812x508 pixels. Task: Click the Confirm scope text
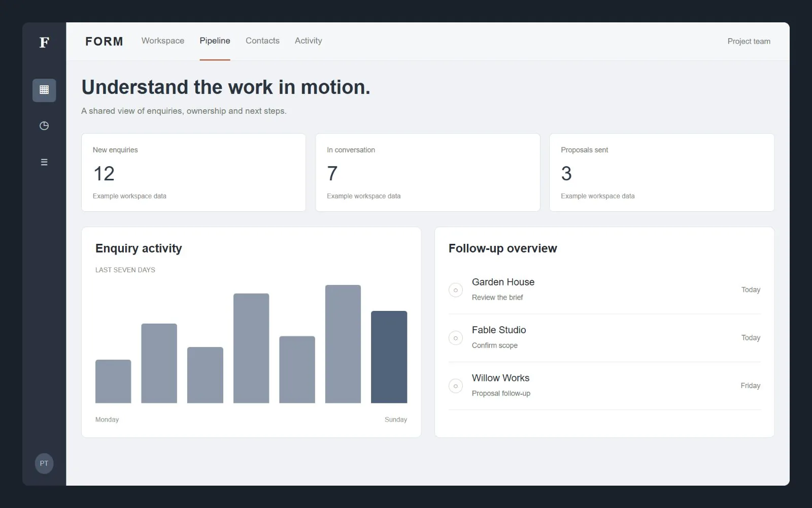pyautogui.click(x=495, y=345)
